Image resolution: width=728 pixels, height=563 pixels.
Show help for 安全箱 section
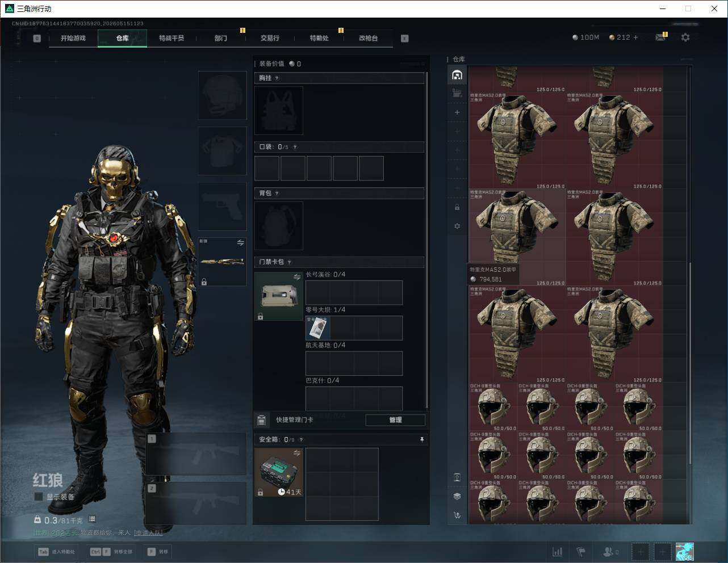pyautogui.click(x=301, y=440)
